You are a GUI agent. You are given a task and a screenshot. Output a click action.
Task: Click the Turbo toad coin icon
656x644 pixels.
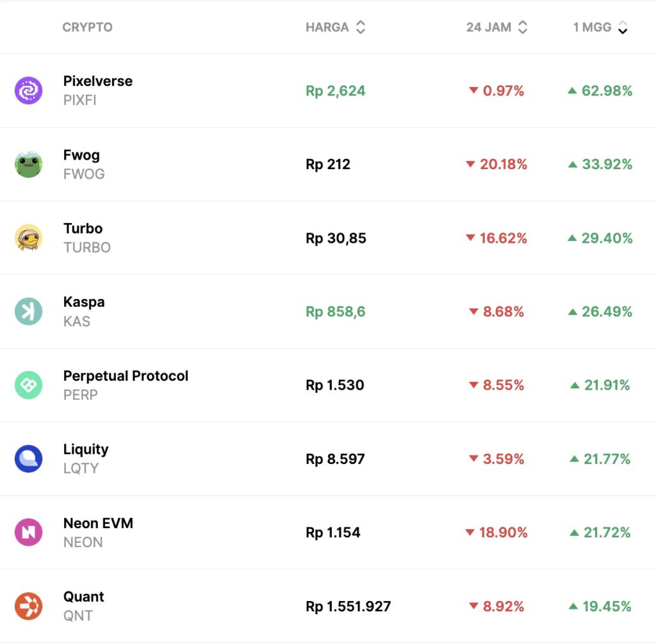tap(29, 238)
